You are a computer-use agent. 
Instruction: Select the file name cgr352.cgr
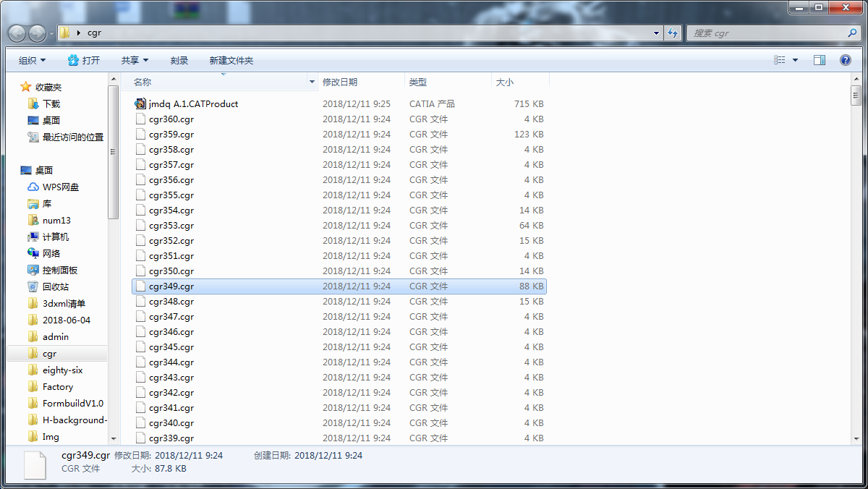click(171, 240)
